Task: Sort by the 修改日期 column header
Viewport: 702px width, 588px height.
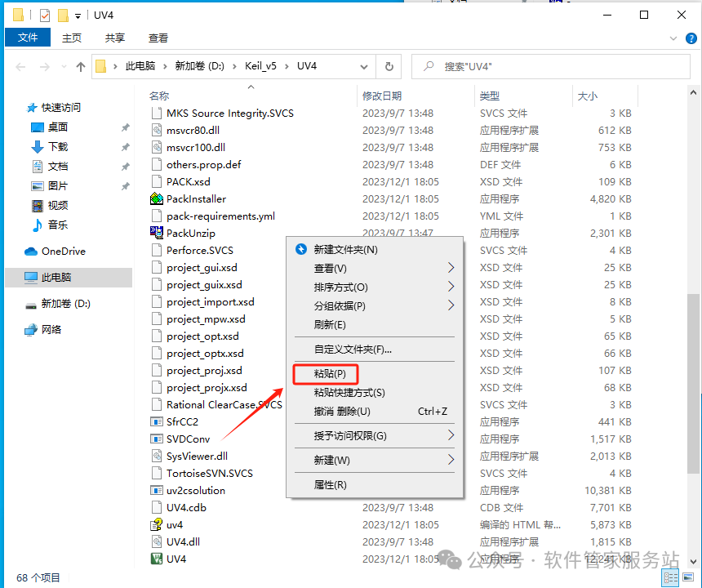Action: point(382,96)
